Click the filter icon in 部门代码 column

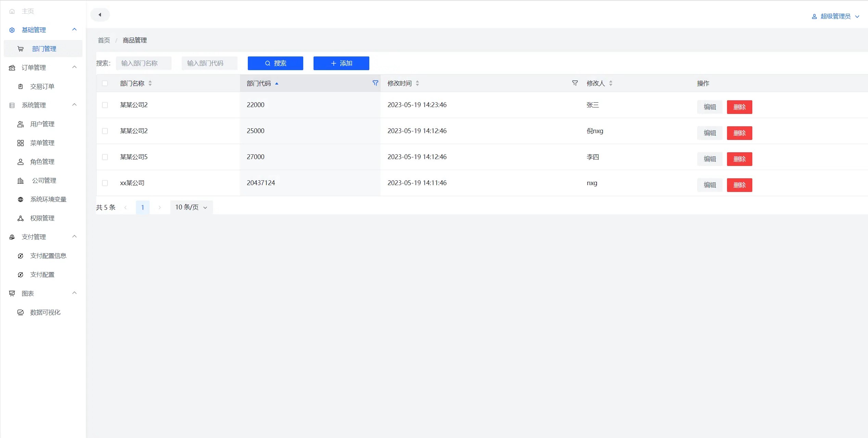(x=375, y=83)
